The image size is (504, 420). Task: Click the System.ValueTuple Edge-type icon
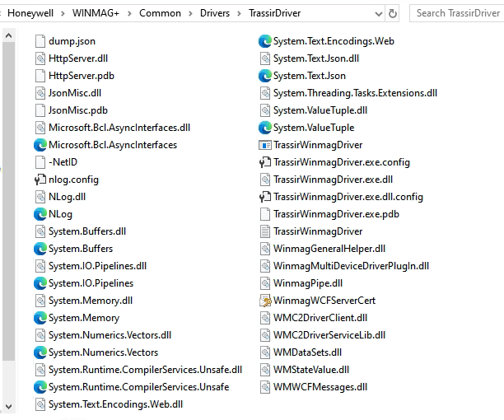[265, 128]
